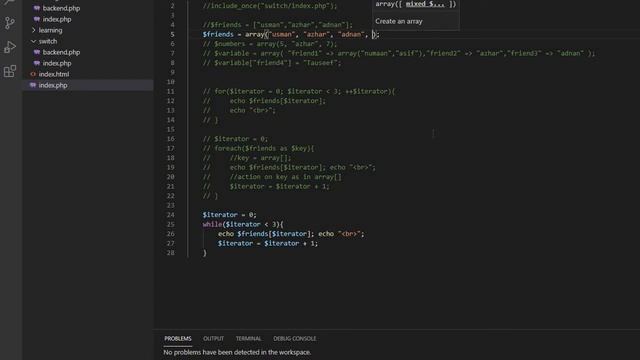Click the closing brace on line 28
The height and width of the screenshot is (360, 640).
tap(204, 253)
